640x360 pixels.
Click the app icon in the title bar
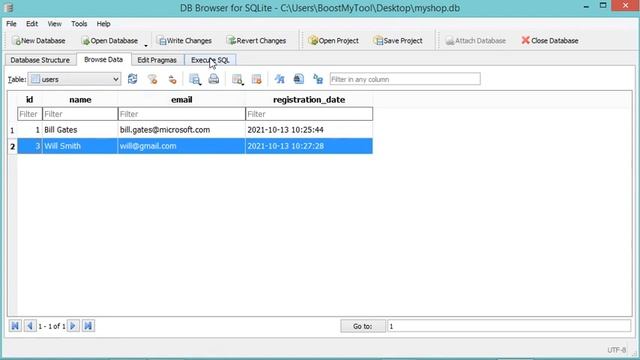pos(9,7)
